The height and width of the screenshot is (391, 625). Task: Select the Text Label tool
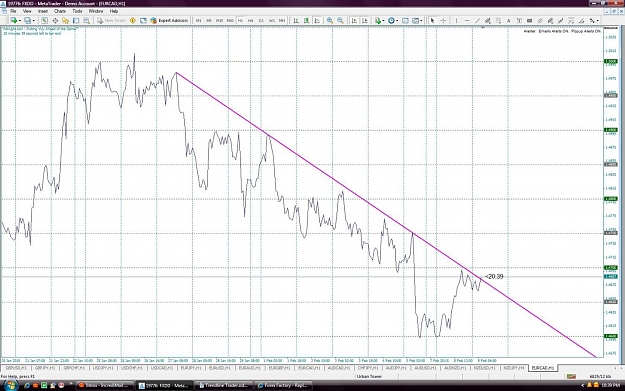[x=519, y=20]
